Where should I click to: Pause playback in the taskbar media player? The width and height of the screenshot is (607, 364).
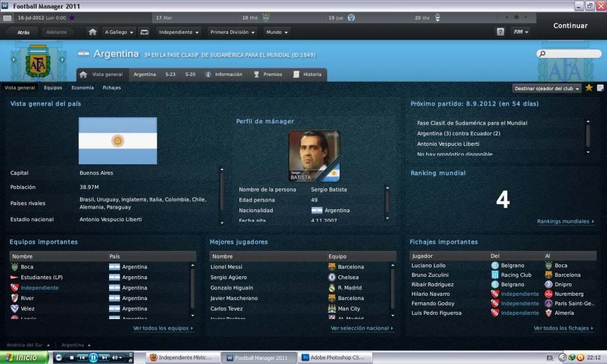click(93, 357)
